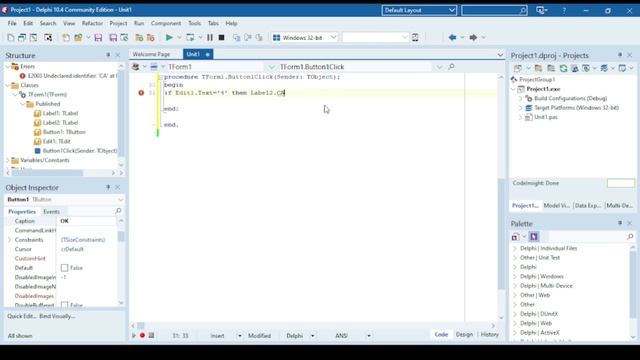The height and width of the screenshot is (360, 640).
Task: Open the Project menu
Action: (118, 23)
